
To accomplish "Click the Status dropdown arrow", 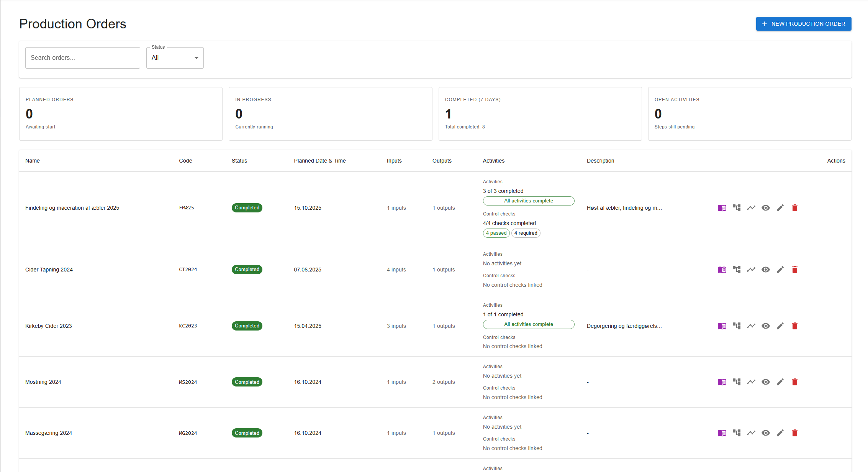I will [x=197, y=58].
